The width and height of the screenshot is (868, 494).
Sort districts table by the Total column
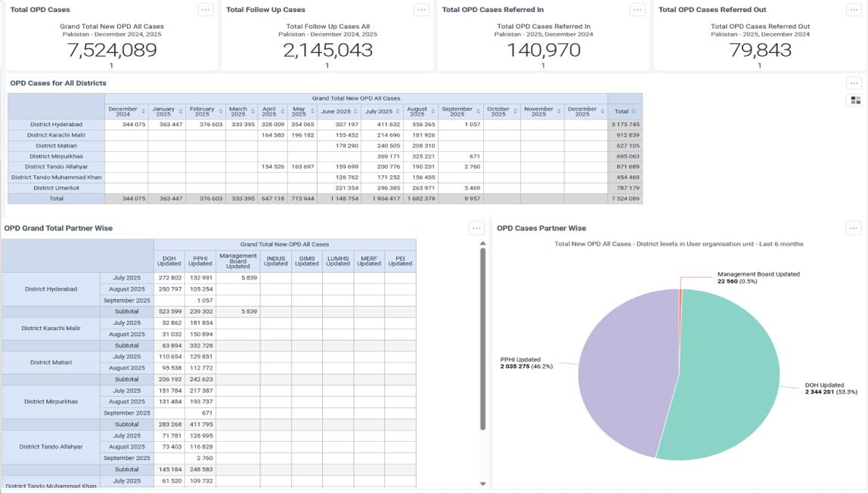click(x=634, y=111)
